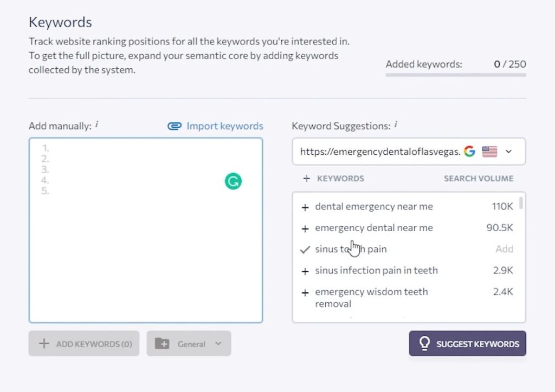
Task: Click the lightbulb icon on Suggest Keywords
Action: pos(424,343)
